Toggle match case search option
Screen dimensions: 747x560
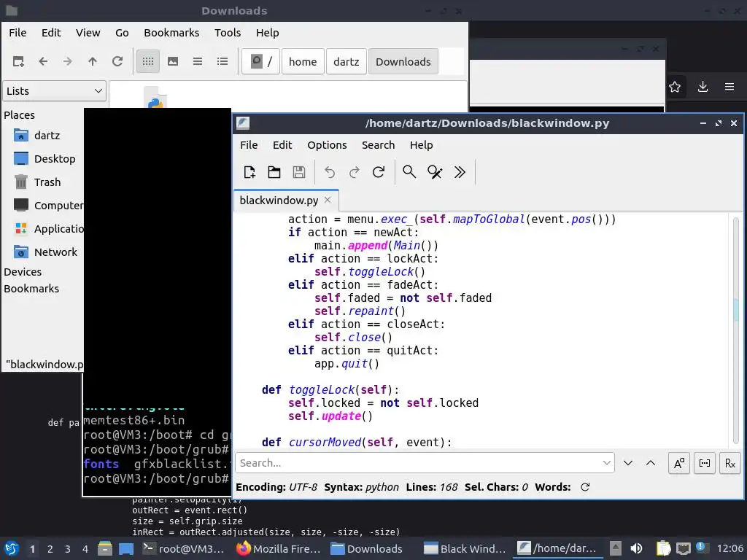tap(679, 463)
